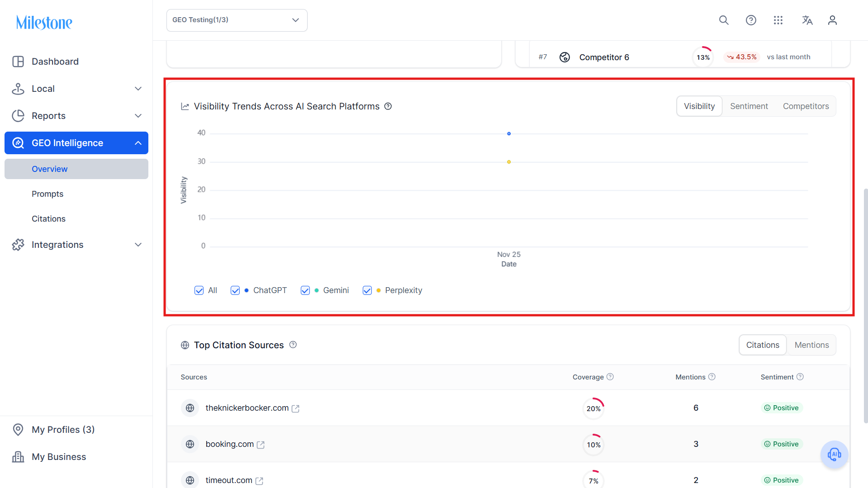868x488 pixels.
Task: Switch to the Competitors chart tab
Action: pyautogui.click(x=806, y=106)
